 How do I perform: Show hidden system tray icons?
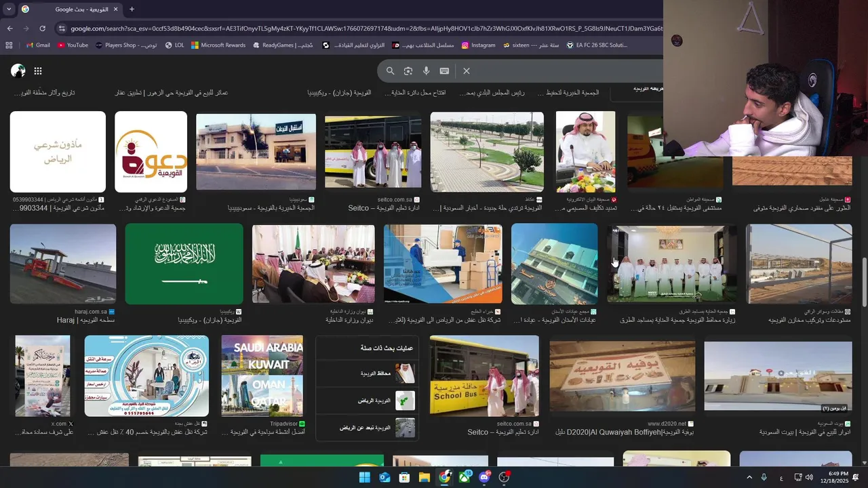749,478
